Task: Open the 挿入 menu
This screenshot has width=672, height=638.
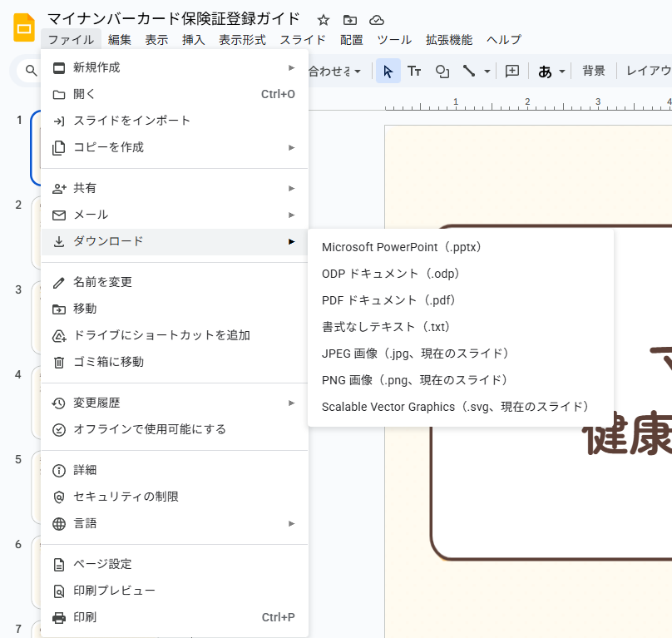Action: pyautogui.click(x=193, y=40)
